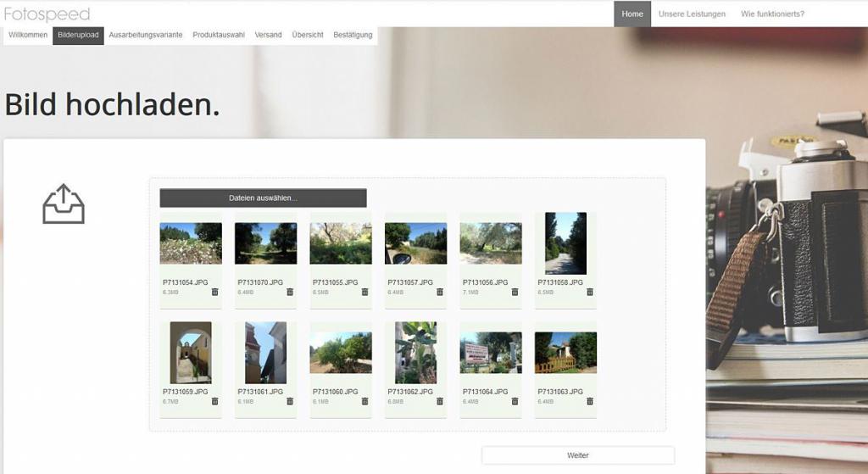The width and height of the screenshot is (868, 474).
Task: Delete P7131062.JPG with trash icon
Action: (x=440, y=401)
